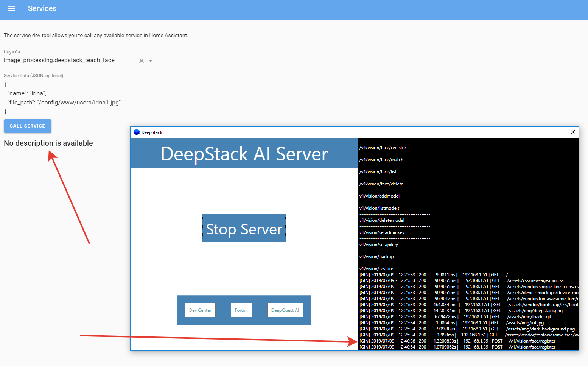Screen dimensions: 588x366
Task: Open the Служба service dropdown arrow
Action: point(151,61)
